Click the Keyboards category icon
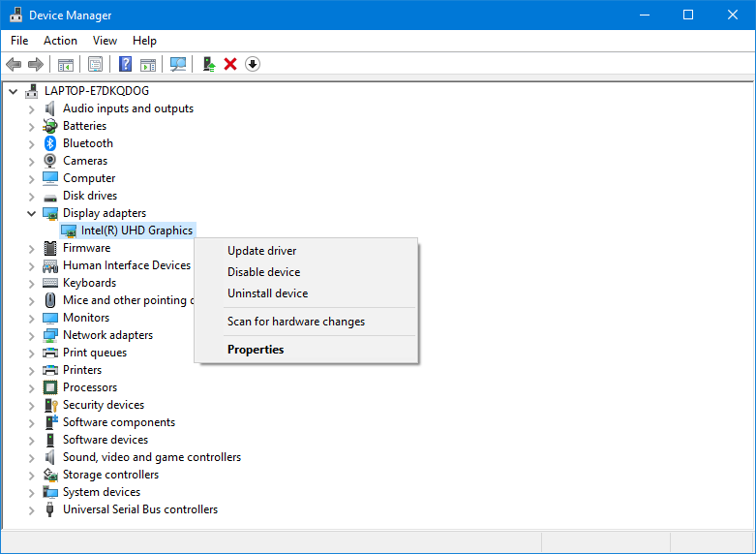This screenshot has width=756, height=554. pos(50,283)
